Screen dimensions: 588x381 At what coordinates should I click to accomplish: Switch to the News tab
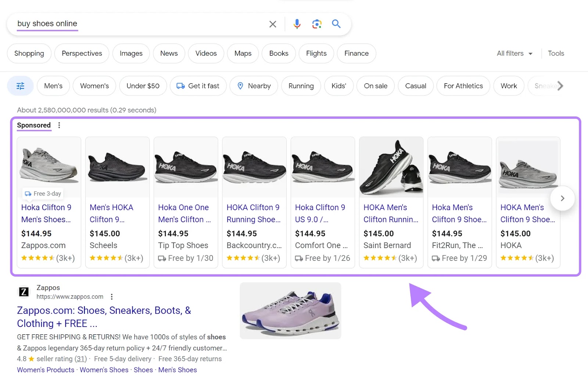(x=169, y=53)
